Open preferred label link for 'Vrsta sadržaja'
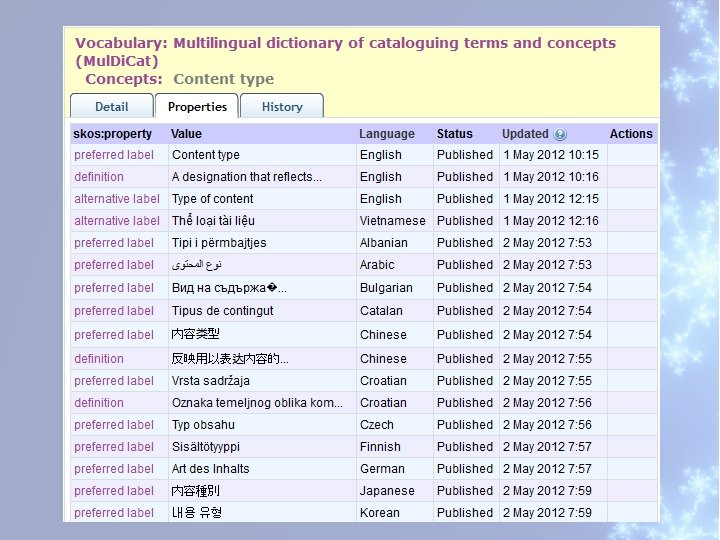The image size is (720, 540). (x=114, y=381)
